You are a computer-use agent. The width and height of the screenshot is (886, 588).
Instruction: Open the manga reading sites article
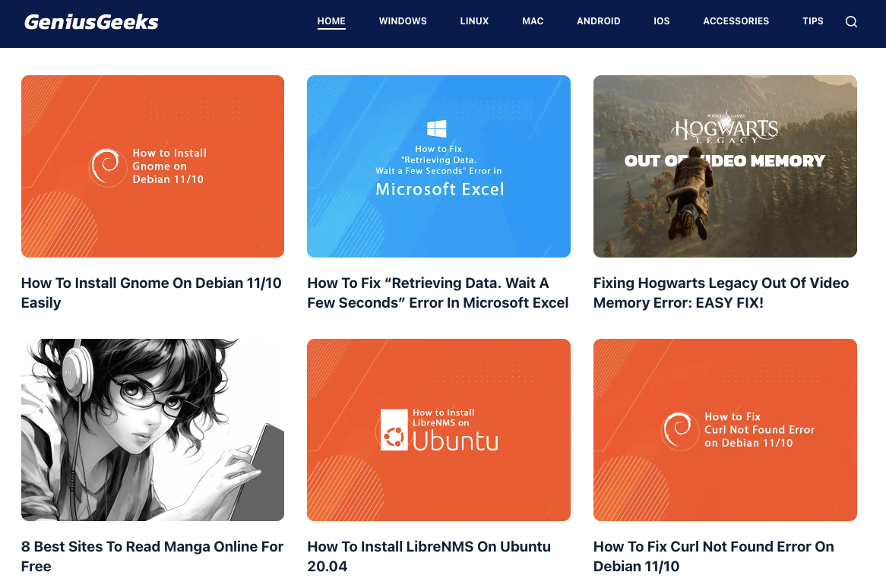[x=152, y=556]
